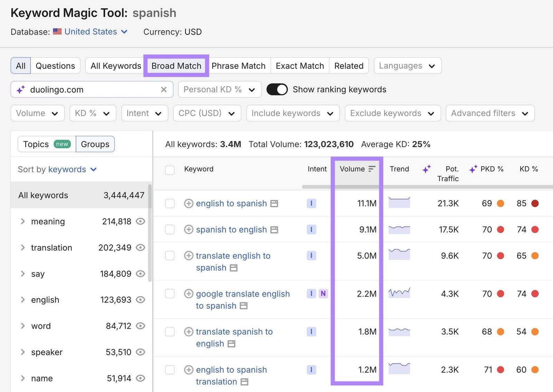Open the Advanced filters dropdown
This screenshot has height=392, width=553.
[x=490, y=113]
